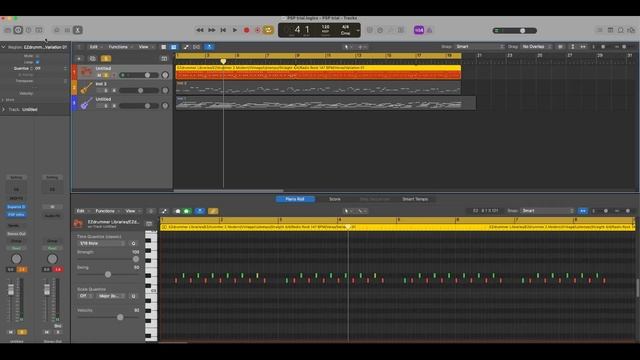Toggle the purple Count-in button
Viewport: 640px width, 360px height.
[x=419, y=30]
